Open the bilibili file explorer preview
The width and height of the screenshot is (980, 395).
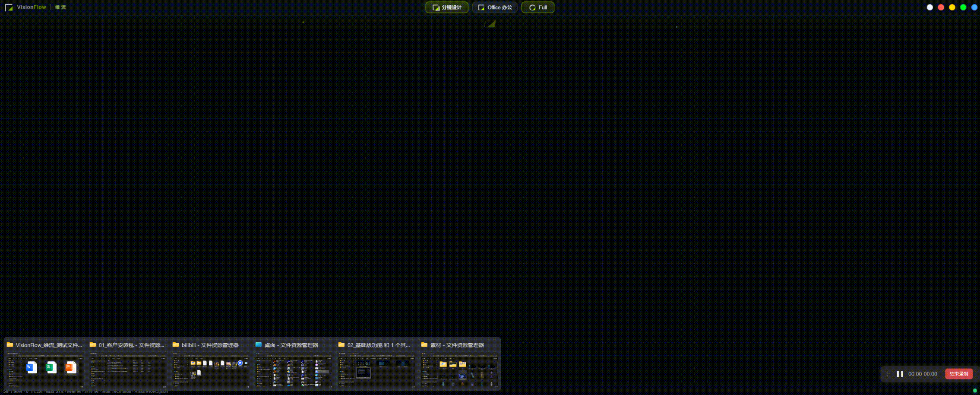tap(211, 370)
